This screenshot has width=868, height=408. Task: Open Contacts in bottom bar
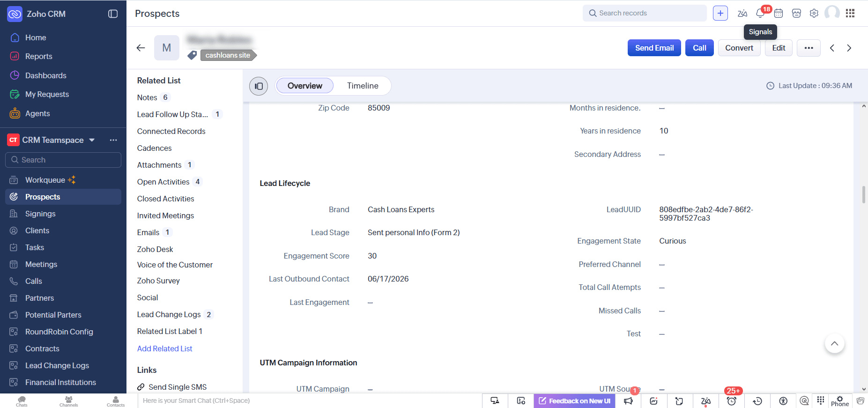116,401
